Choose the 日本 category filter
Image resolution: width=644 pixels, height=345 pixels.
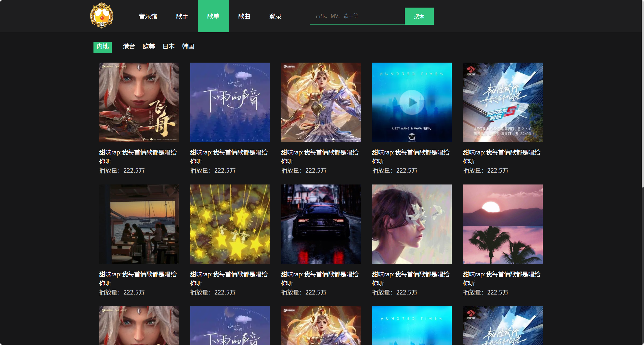169,47
